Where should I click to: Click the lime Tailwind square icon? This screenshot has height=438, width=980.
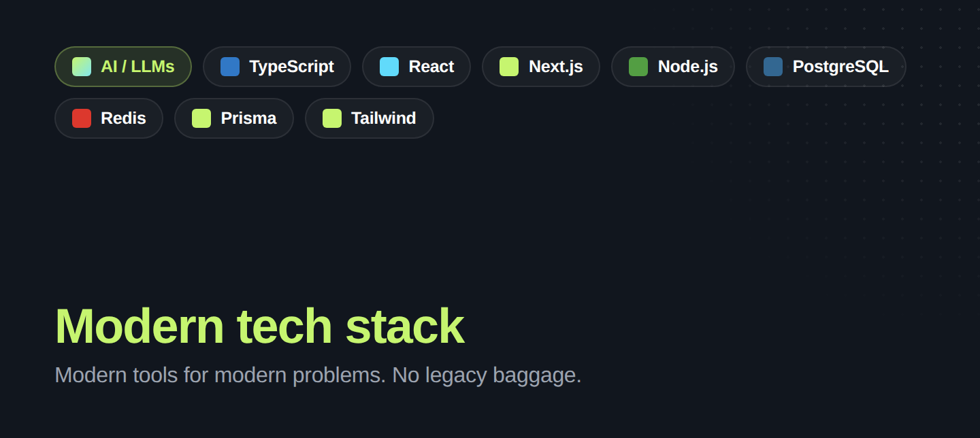pyautogui.click(x=332, y=118)
